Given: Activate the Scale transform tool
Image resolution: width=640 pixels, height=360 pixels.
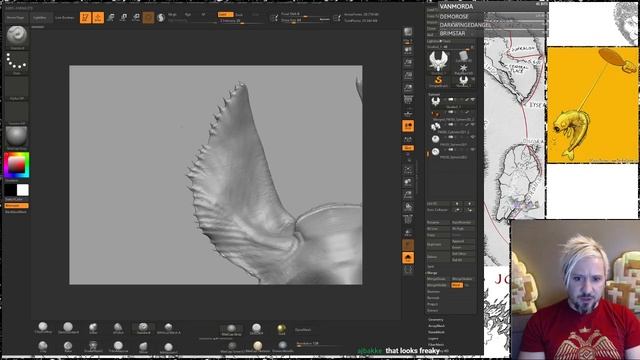Looking at the screenshot, I should (x=123, y=18).
